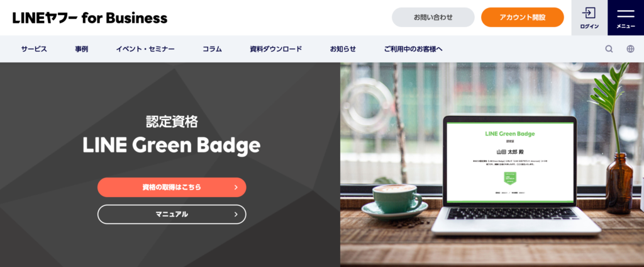Open ご利用中のお客様へ menu item
The height and width of the screenshot is (267, 644).
click(413, 49)
